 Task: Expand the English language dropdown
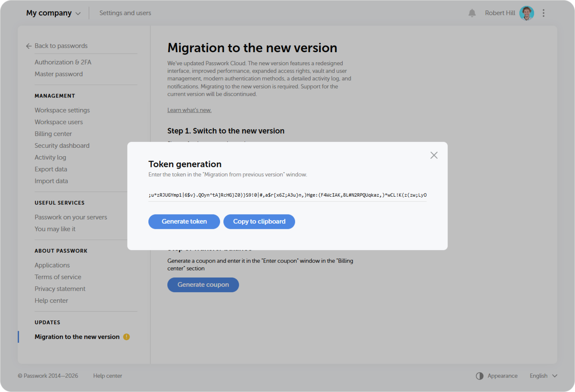pyautogui.click(x=543, y=376)
